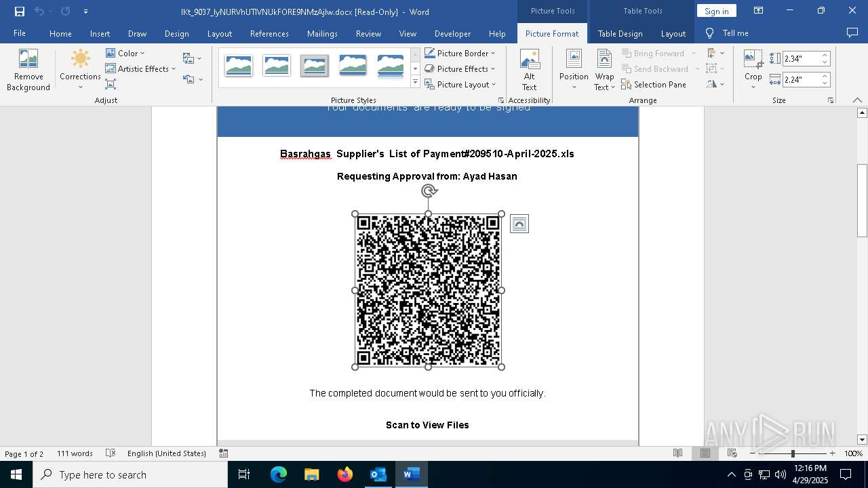
Task: Open the Selection Pane
Action: point(654,85)
